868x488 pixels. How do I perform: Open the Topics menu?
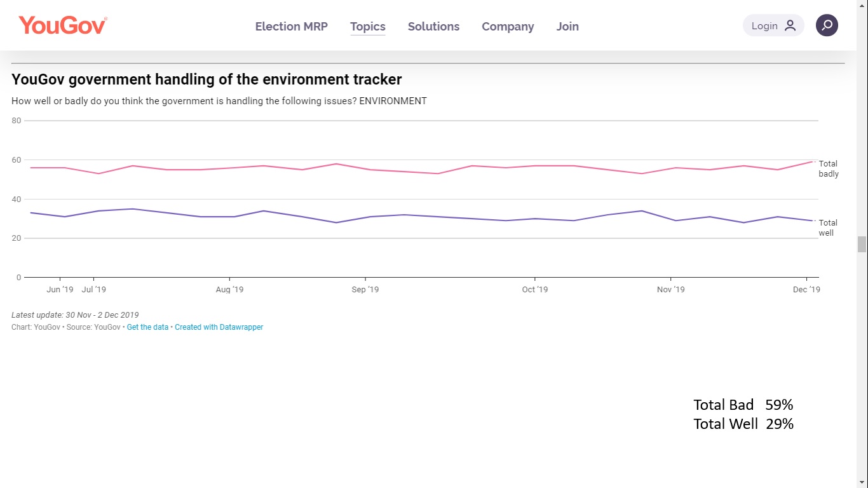(x=368, y=26)
